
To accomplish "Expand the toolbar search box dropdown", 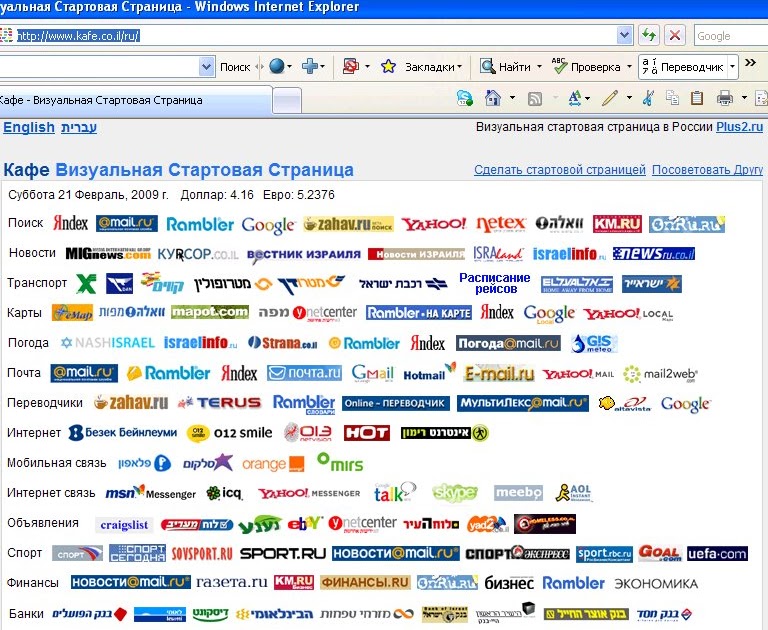I will click(x=207, y=67).
